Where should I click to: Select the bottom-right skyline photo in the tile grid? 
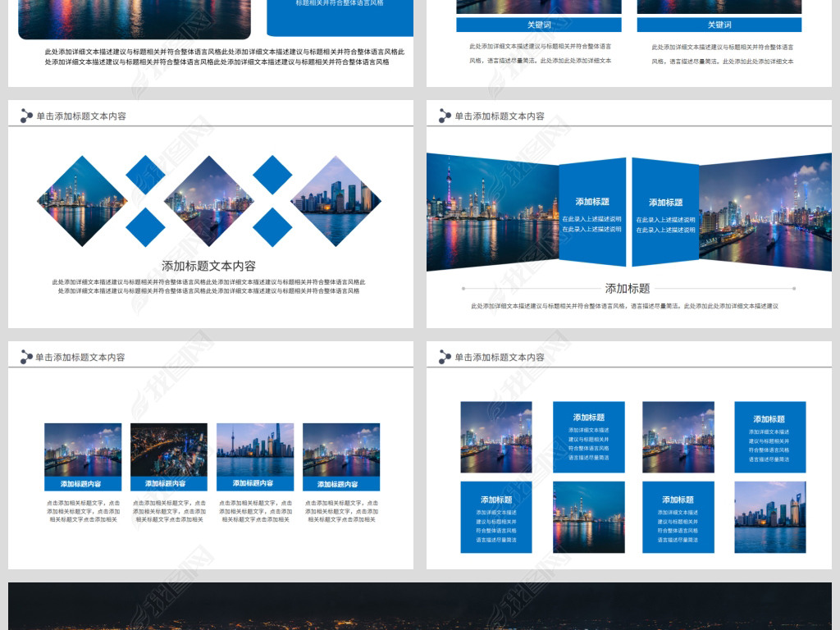pos(769,517)
